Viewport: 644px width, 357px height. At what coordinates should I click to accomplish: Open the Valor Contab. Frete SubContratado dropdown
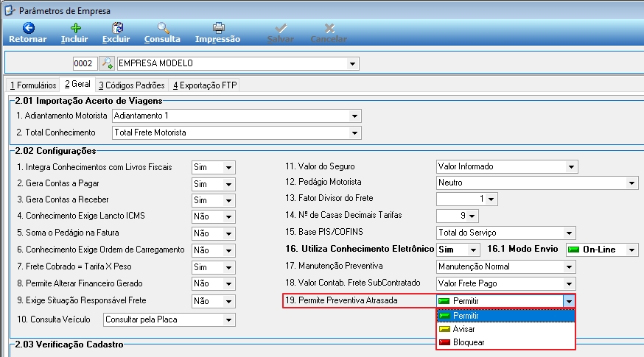pyautogui.click(x=569, y=283)
